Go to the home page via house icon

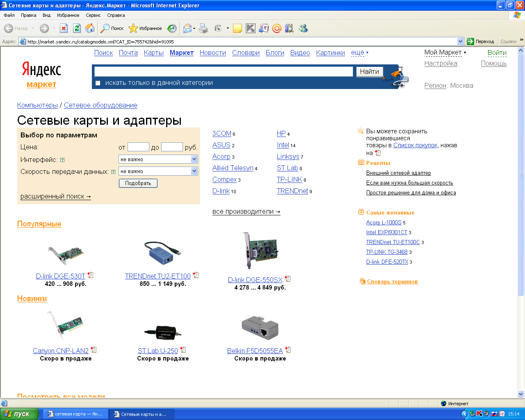tap(90, 28)
